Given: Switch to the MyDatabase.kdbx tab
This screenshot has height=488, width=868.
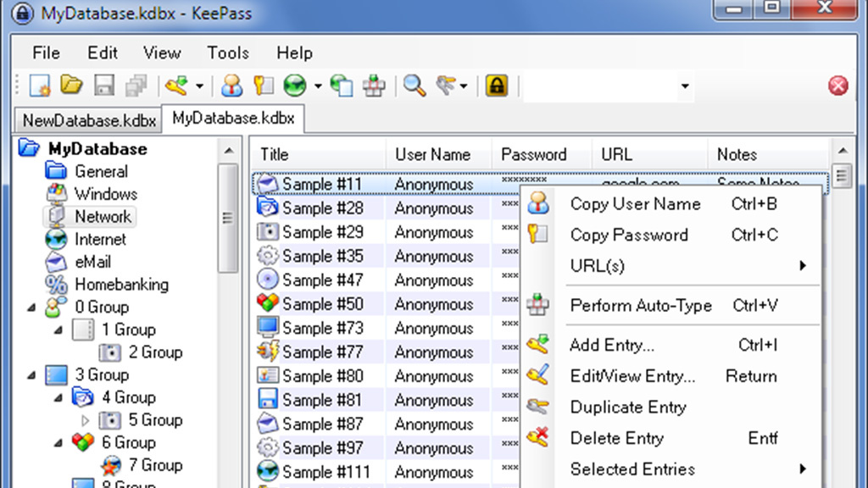Looking at the screenshot, I should 233,119.
